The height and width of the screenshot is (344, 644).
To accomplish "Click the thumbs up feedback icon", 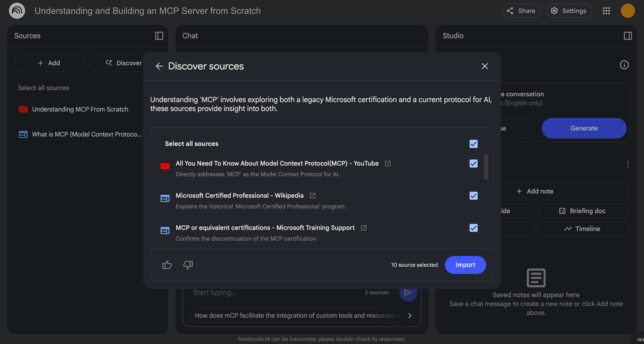I will click(x=167, y=265).
